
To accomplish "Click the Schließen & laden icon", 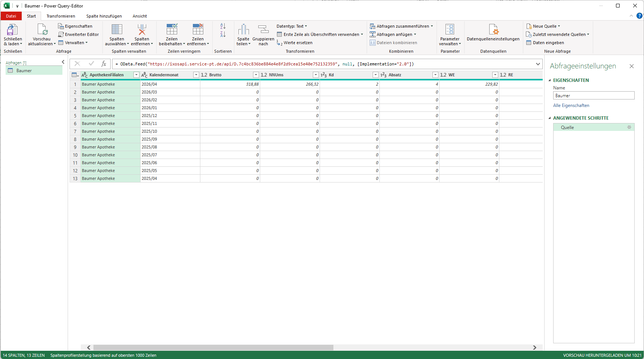I will pyautogui.click(x=13, y=30).
